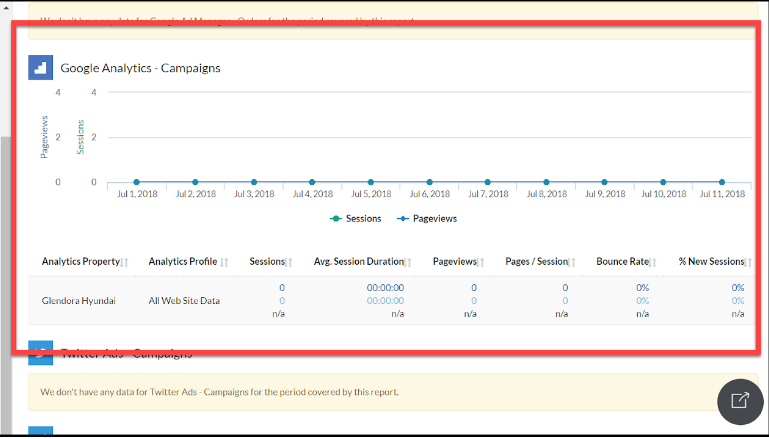Image resolution: width=769 pixels, height=439 pixels.
Task: Select the Jul 4, 2018 data point
Action: [x=312, y=182]
